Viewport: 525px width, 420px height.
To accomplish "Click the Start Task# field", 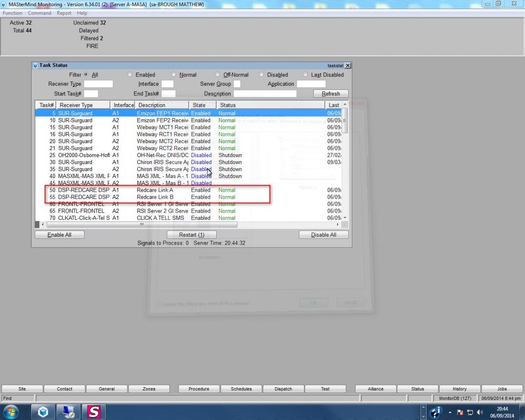I will (91, 94).
